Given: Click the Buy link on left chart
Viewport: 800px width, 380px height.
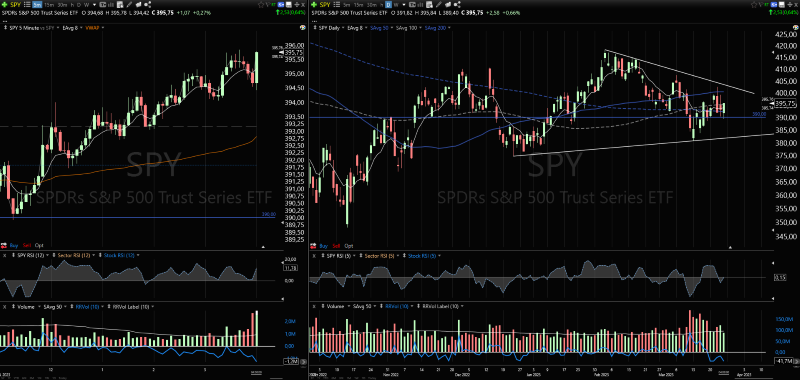Looking at the screenshot, I should (14, 245).
